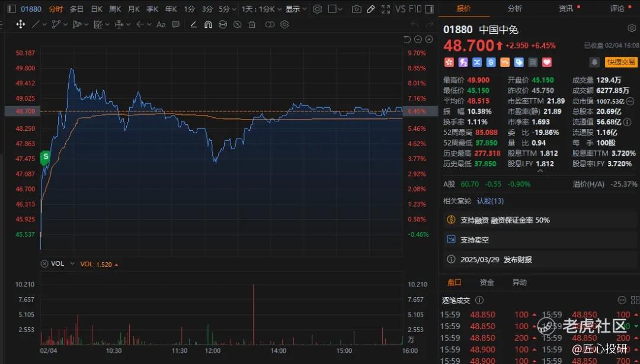Screen dimensions: 640x364
Task: Toggle the magnet snap mode
Action: pos(208,24)
